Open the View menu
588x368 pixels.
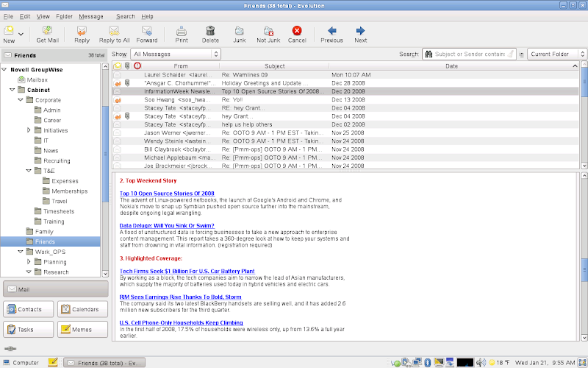pos(43,16)
